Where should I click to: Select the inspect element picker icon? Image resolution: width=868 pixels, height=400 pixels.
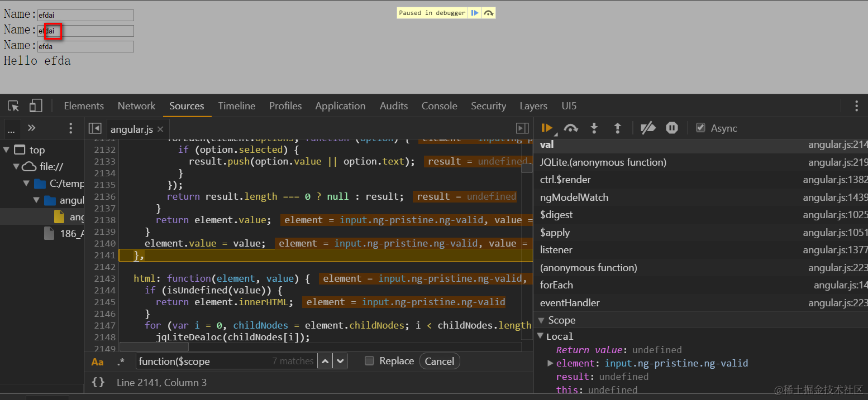coord(13,106)
